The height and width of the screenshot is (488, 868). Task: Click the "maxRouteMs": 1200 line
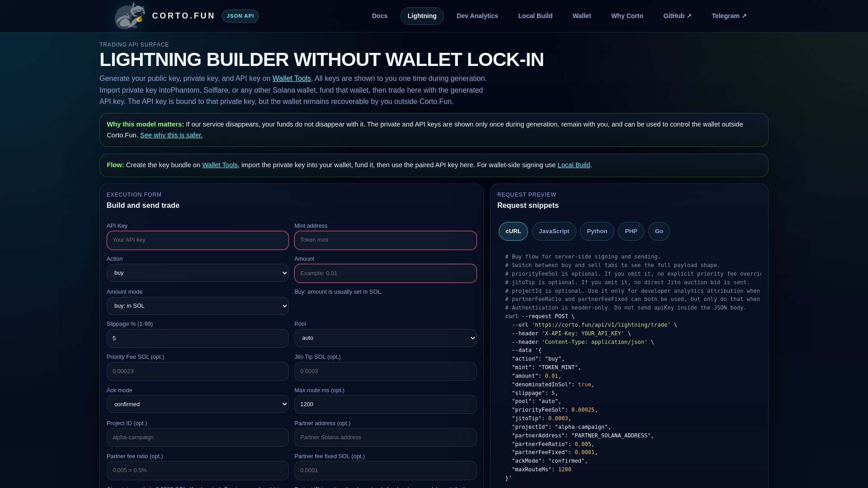(x=542, y=469)
